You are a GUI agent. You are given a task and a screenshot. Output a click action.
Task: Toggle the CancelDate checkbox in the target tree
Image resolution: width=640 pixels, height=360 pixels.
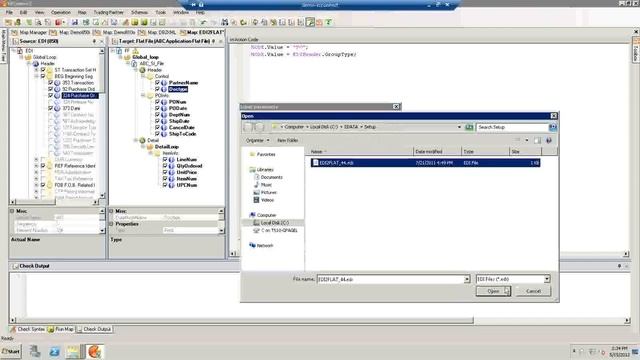pos(158,127)
